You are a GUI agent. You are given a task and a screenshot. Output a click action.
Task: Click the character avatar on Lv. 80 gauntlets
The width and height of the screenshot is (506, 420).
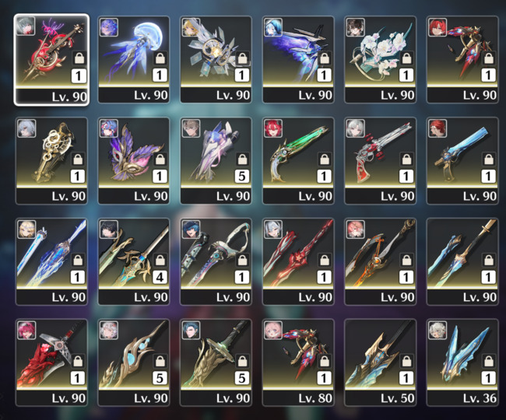273,330
